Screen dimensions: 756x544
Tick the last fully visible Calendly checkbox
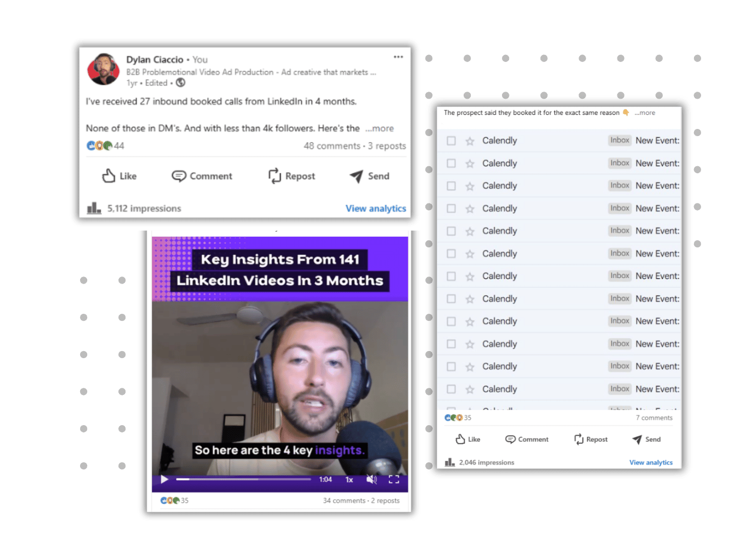451,389
